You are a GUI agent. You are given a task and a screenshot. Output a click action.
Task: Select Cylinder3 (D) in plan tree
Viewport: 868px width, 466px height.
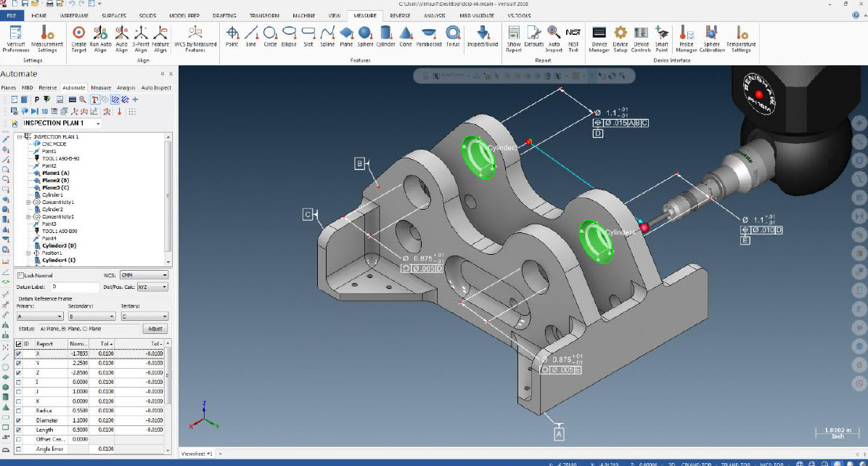click(59, 245)
